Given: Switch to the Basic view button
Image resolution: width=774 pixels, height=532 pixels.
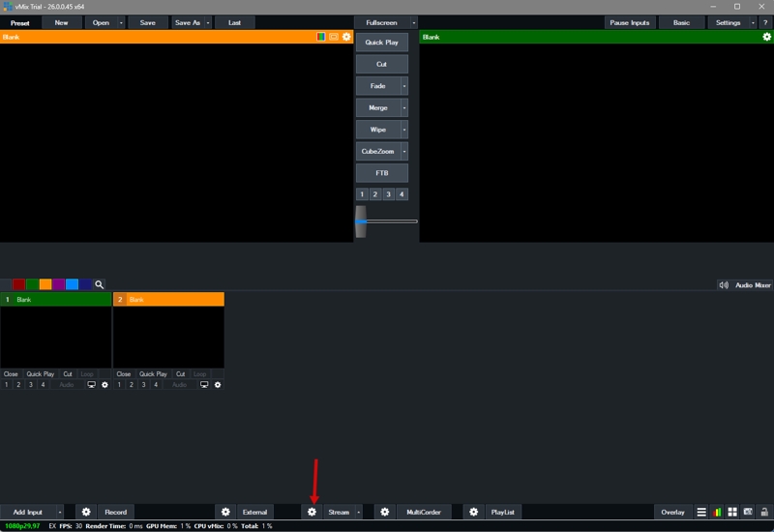Looking at the screenshot, I should pos(681,22).
